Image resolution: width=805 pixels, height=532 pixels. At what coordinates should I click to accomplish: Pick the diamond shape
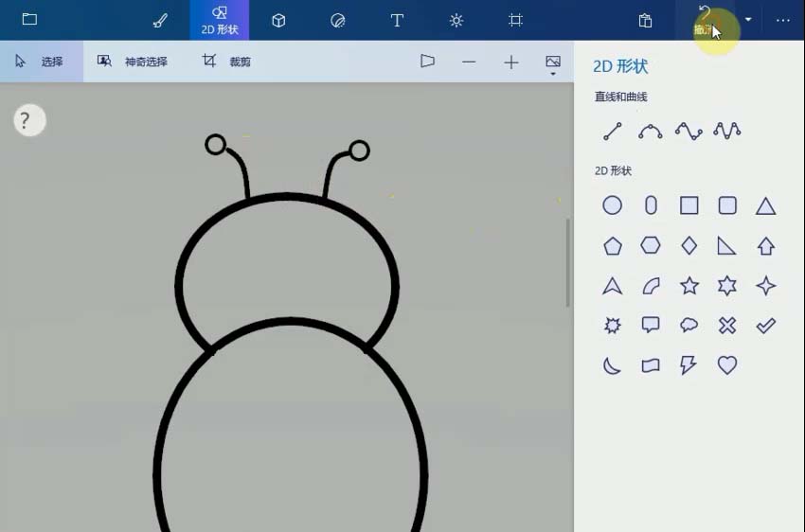click(x=689, y=246)
